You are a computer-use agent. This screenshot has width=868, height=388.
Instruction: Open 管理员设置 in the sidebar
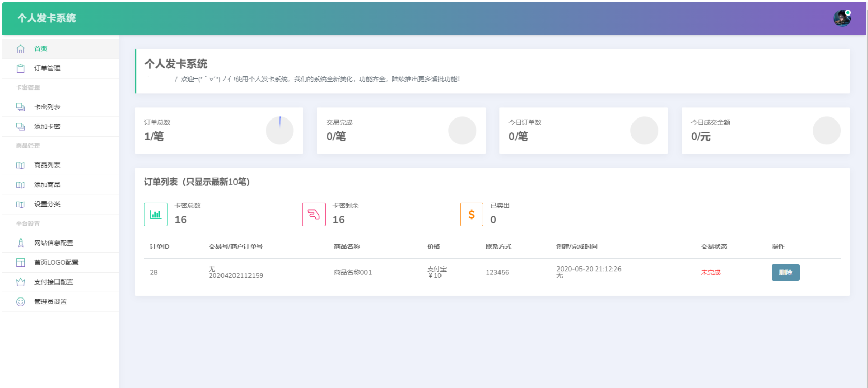pos(60,302)
